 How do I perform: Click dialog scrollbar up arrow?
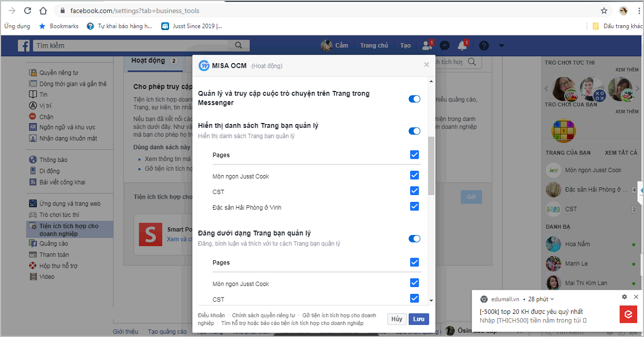(x=431, y=81)
